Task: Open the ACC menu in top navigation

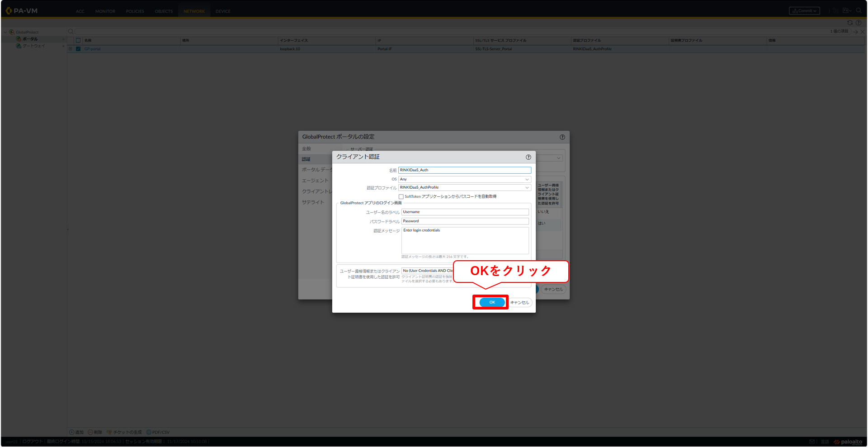Action: (80, 11)
